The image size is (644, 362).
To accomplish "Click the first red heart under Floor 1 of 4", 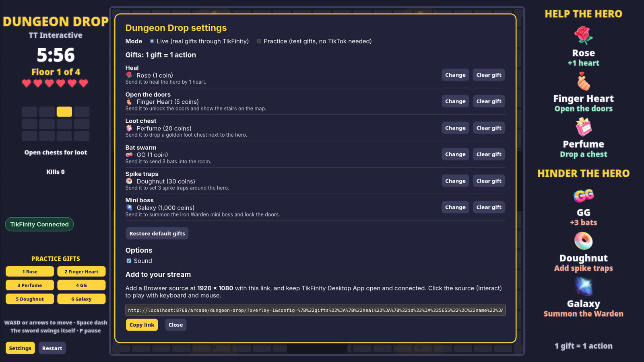I will (27, 83).
